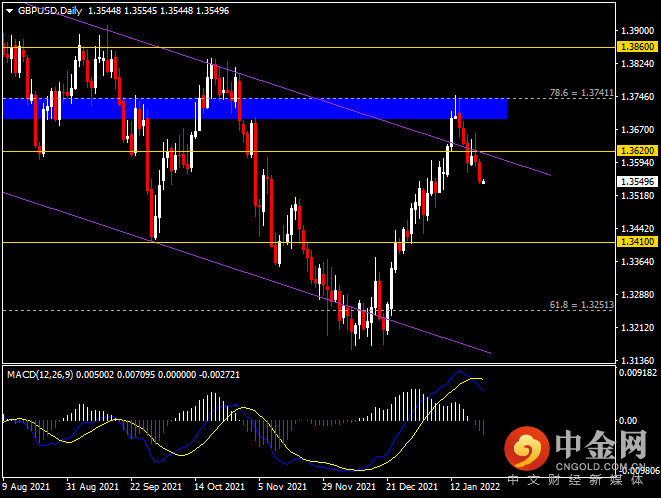
Task: Select the GBPUSD,Daily chart title text
Action: coord(50,11)
